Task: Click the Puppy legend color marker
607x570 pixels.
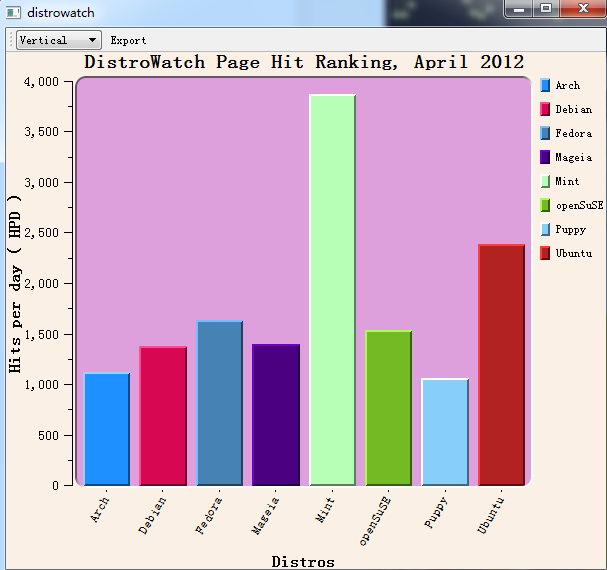Action: coord(545,230)
